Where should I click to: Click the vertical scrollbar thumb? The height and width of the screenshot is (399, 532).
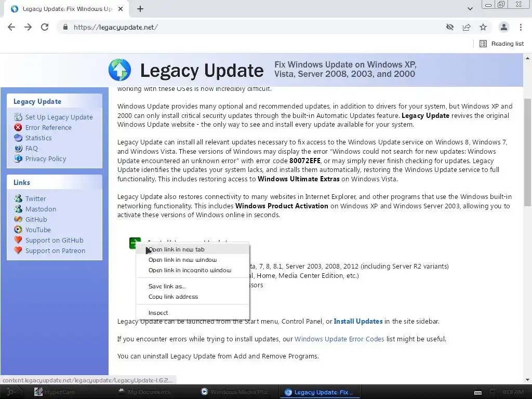point(527,152)
